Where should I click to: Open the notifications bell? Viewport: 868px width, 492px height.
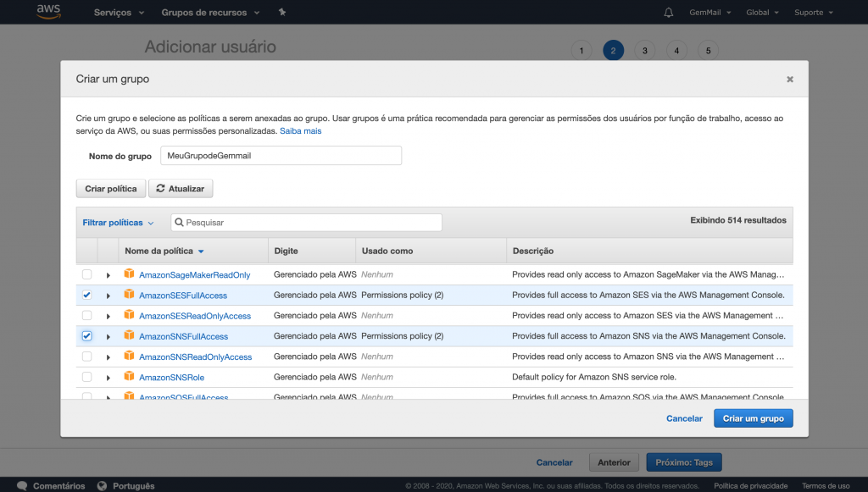(669, 12)
